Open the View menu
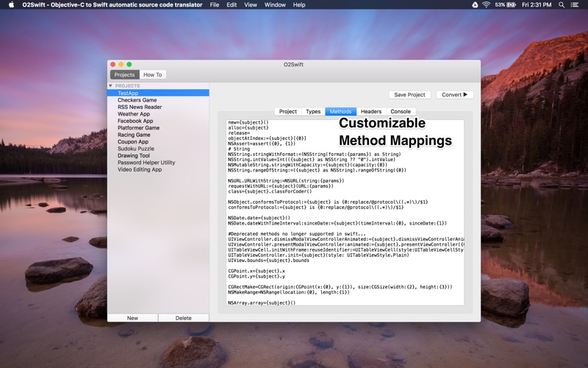 (251, 5)
